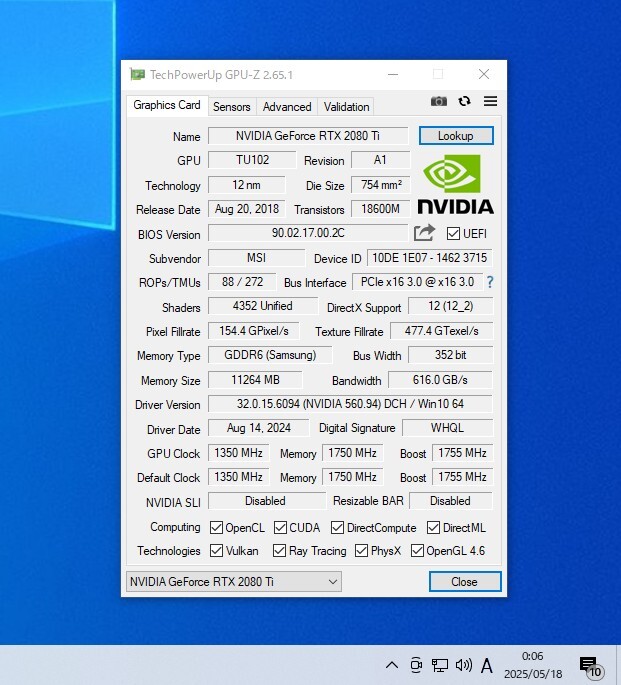
Task: Open the GPU-Z hamburger menu
Action: coord(490,101)
